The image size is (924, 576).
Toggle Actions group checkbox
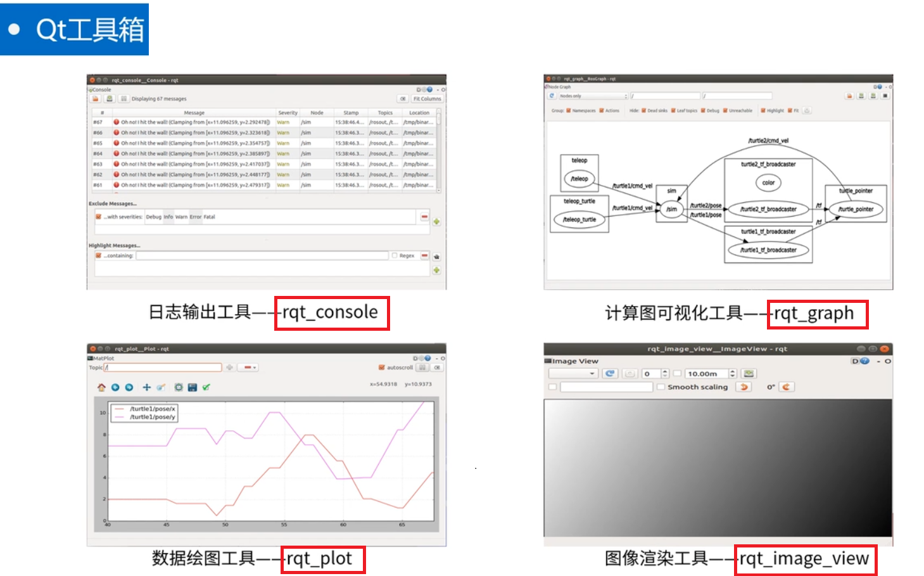[x=602, y=110]
